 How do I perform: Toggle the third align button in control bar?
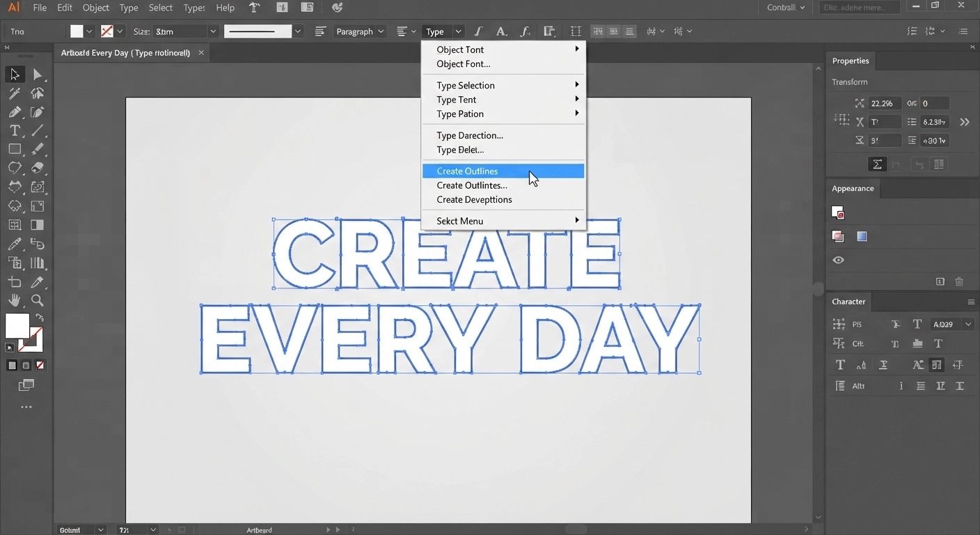[629, 31]
